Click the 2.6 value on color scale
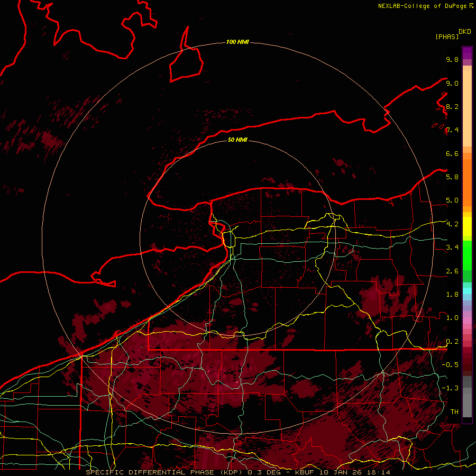476x476 pixels. 452,271
